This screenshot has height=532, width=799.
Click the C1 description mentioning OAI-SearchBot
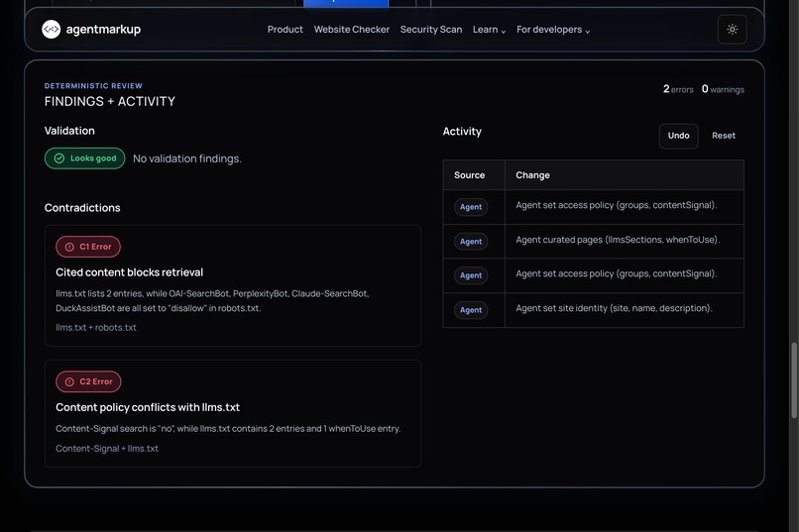(x=212, y=301)
